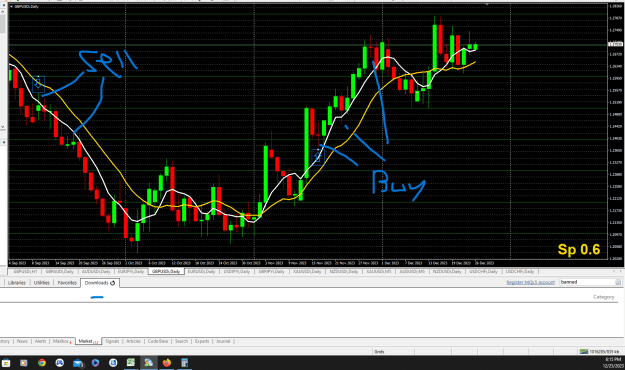Click the active MetaTrader icon in taskbar

tap(149, 363)
